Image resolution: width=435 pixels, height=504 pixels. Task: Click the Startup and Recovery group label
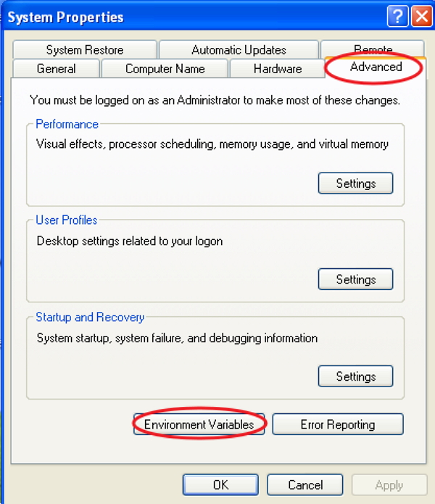pos(90,317)
